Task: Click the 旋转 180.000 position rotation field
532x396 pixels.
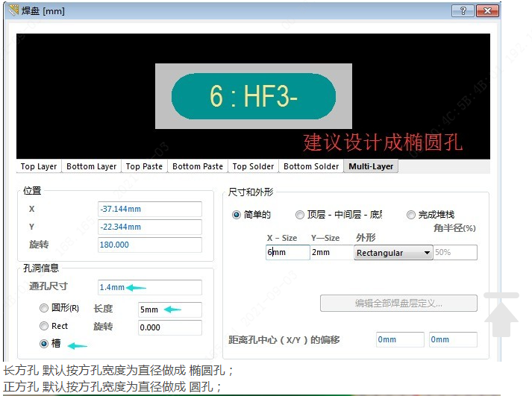Action: point(149,245)
